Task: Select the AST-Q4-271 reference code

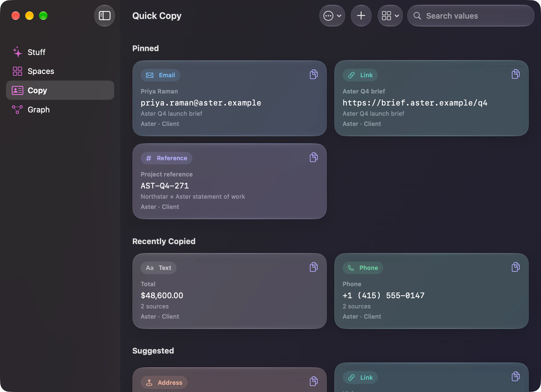Action: tap(165, 186)
